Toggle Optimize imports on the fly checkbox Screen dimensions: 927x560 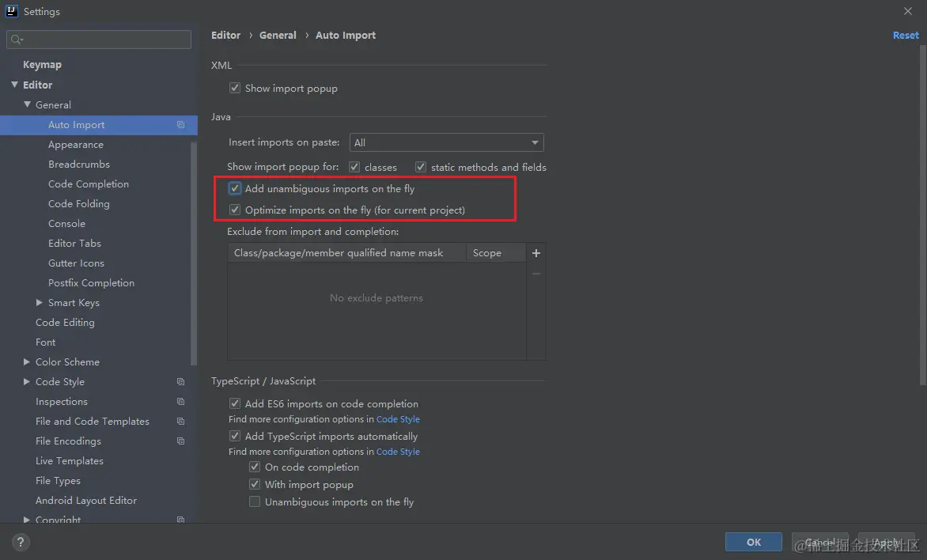click(x=235, y=210)
